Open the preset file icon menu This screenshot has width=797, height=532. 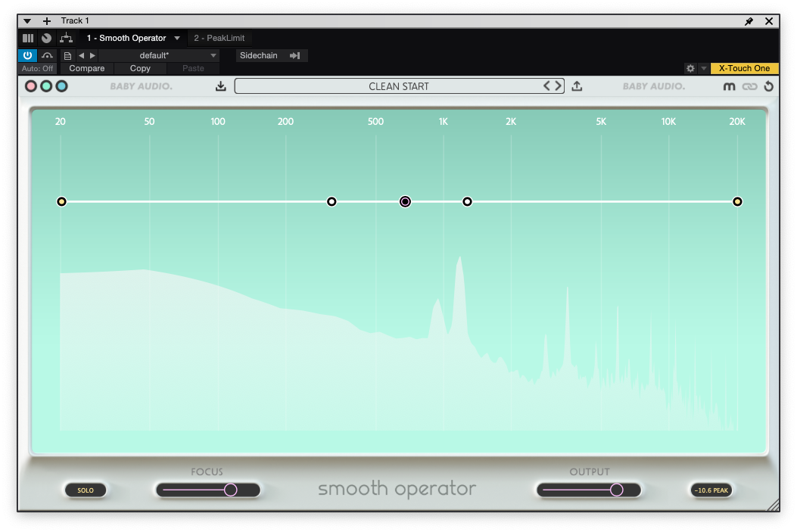(67, 56)
